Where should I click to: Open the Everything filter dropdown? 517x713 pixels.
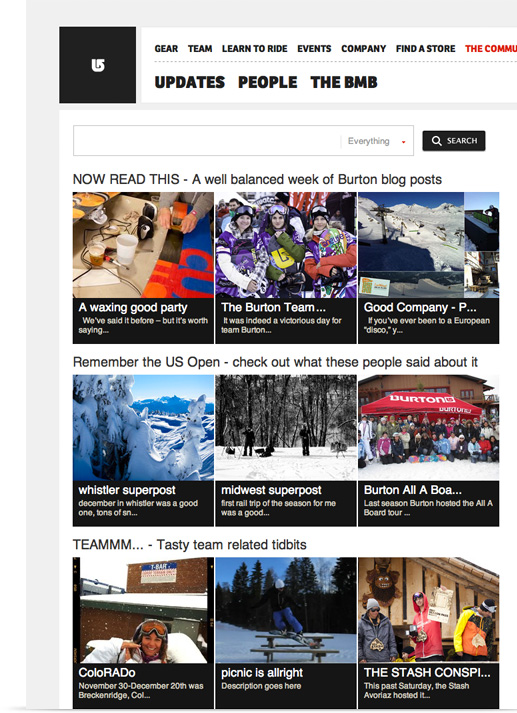click(x=376, y=141)
